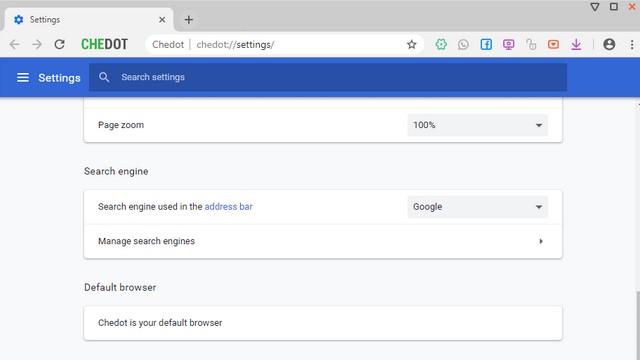Expand Manage search engines row

[323, 241]
